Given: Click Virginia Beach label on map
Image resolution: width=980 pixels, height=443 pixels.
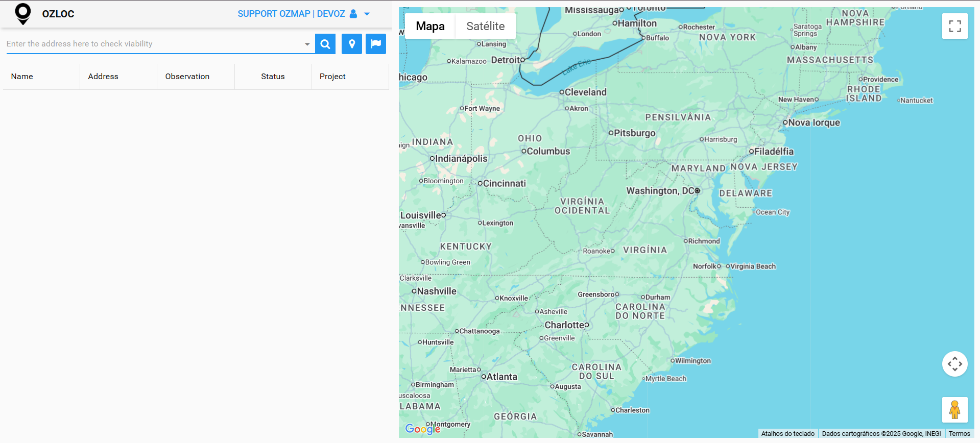Looking at the screenshot, I should pyautogui.click(x=753, y=266).
